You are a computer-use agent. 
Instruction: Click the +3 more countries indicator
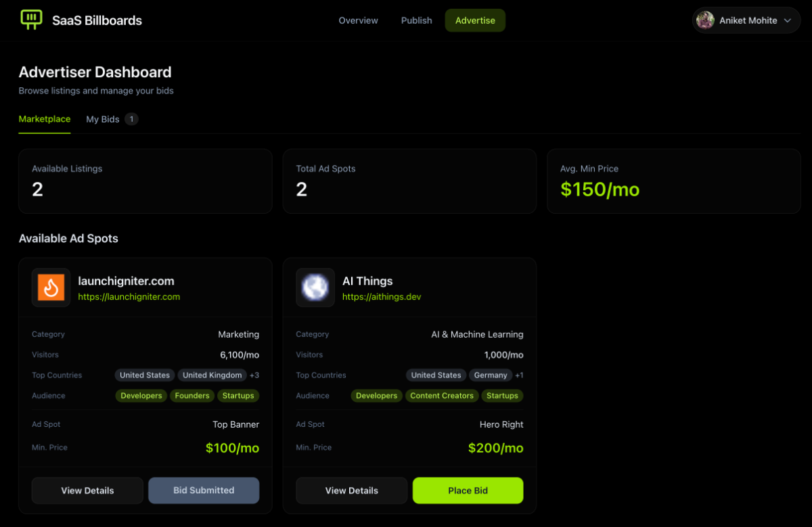pos(254,375)
